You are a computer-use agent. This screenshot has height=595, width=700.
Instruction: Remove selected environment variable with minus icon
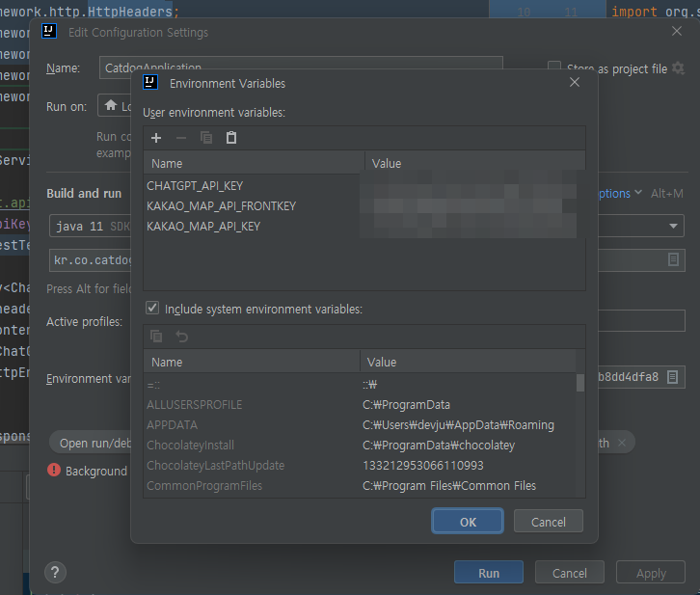tap(181, 138)
